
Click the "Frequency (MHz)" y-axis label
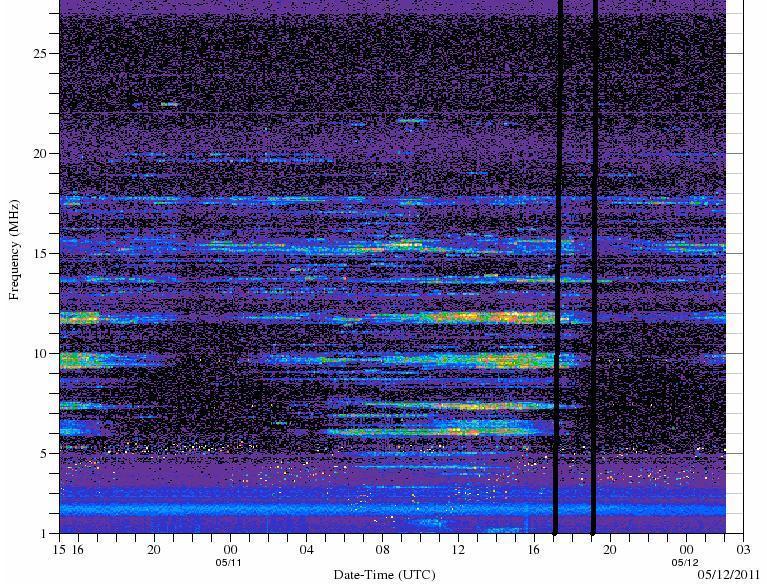click(15, 250)
